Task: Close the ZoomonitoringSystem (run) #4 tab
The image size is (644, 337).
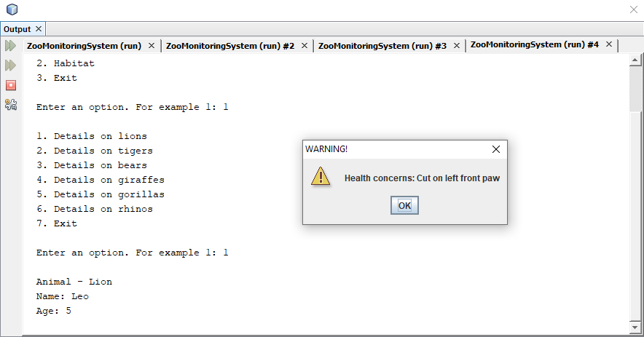Action: [609, 44]
